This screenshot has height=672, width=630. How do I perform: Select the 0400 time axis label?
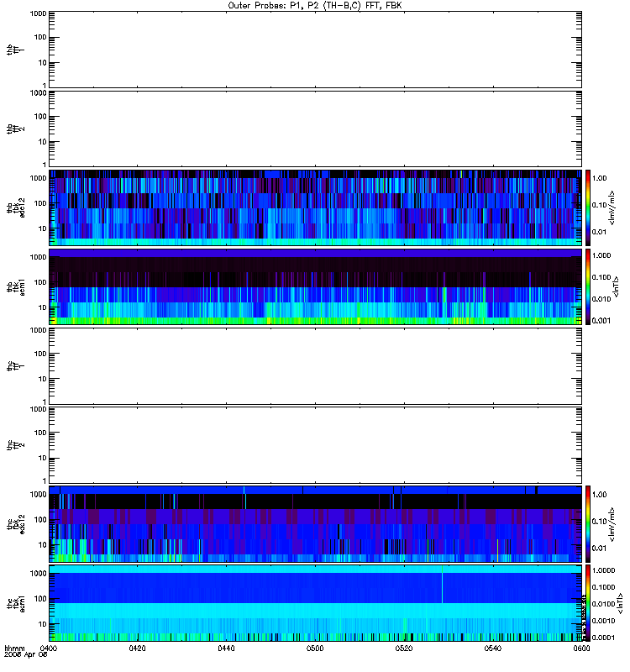[x=48, y=648]
